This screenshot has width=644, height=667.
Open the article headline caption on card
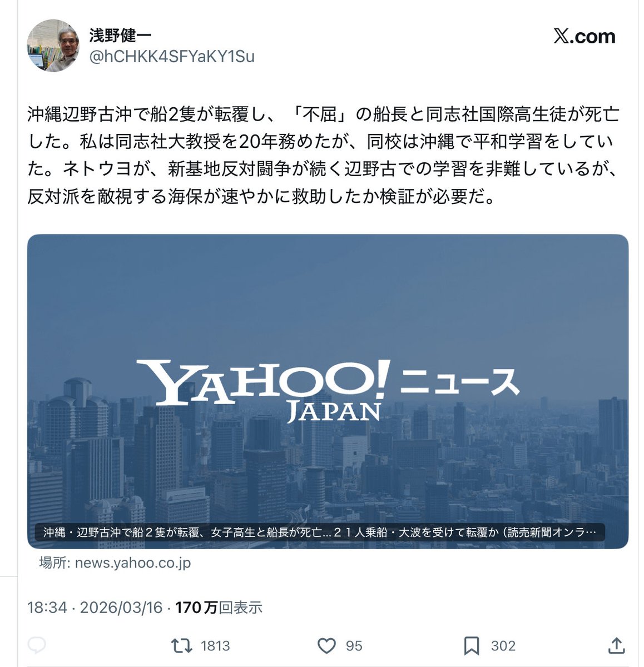pos(320,532)
